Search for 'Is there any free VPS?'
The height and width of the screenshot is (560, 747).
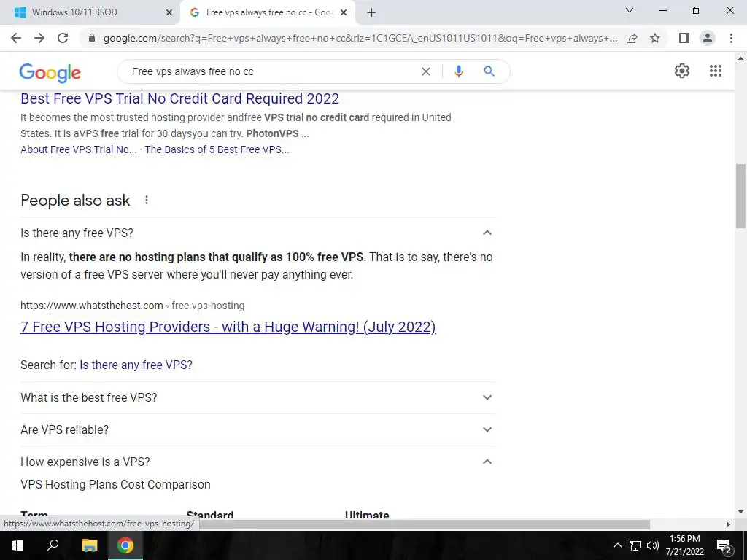136,365
